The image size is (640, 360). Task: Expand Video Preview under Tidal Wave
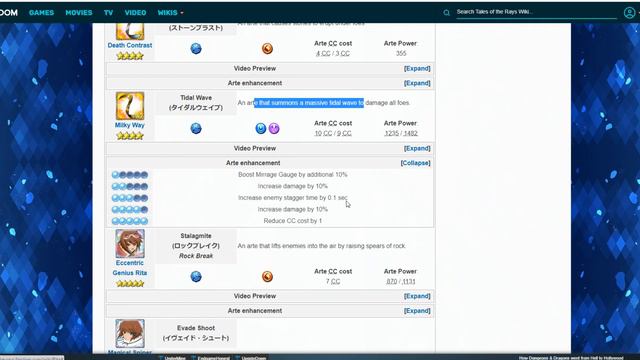[417, 149]
